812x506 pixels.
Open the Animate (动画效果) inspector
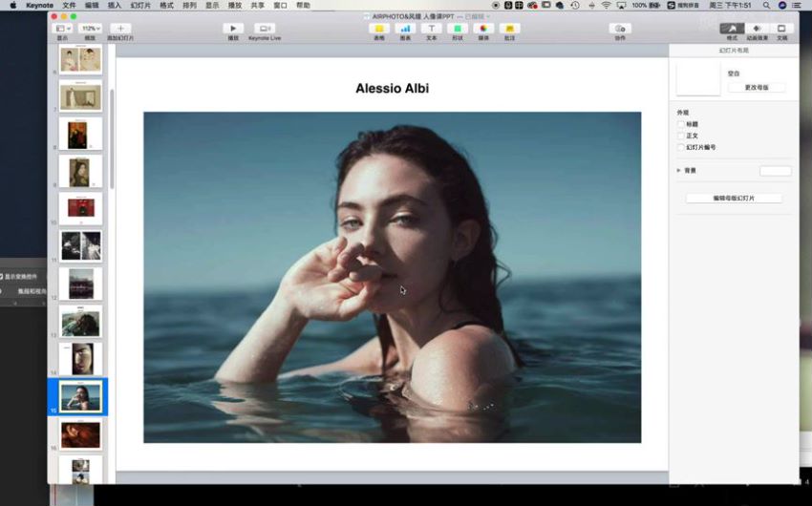click(758, 29)
